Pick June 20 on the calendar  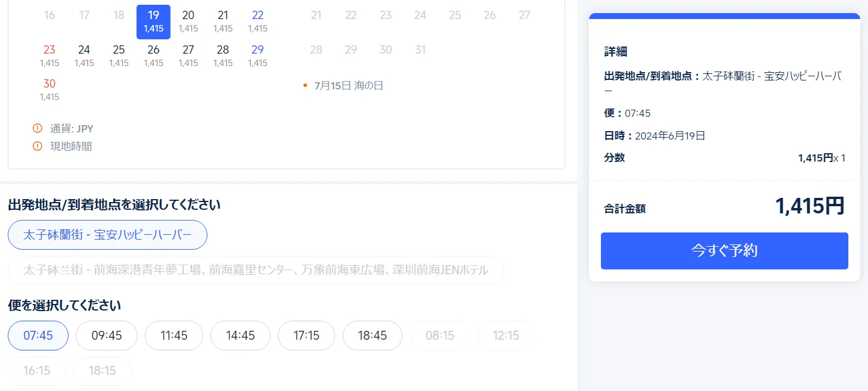[x=188, y=21]
